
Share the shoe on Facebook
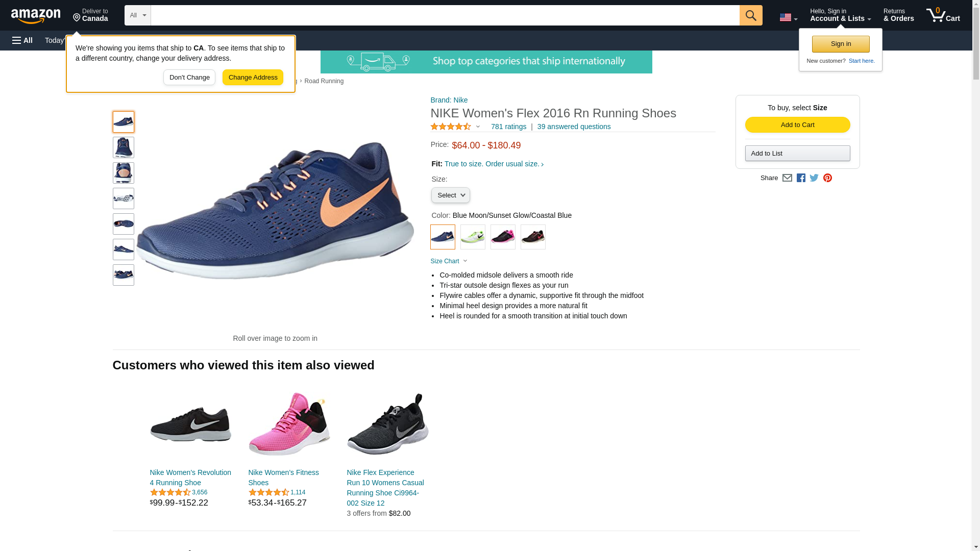click(801, 178)
